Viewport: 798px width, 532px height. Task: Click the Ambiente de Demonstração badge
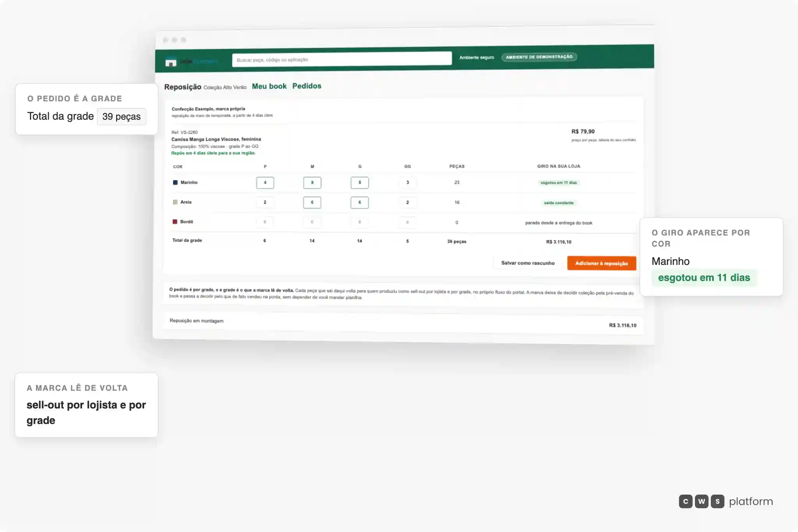(539, 57)
